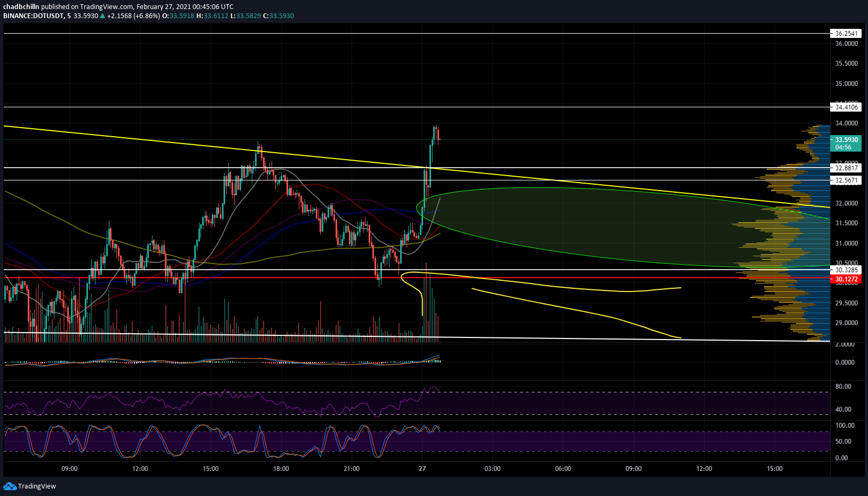Click the 36.0000 price axis tick
The height and width of the screenshot is (496, 868).
[846, 44]
